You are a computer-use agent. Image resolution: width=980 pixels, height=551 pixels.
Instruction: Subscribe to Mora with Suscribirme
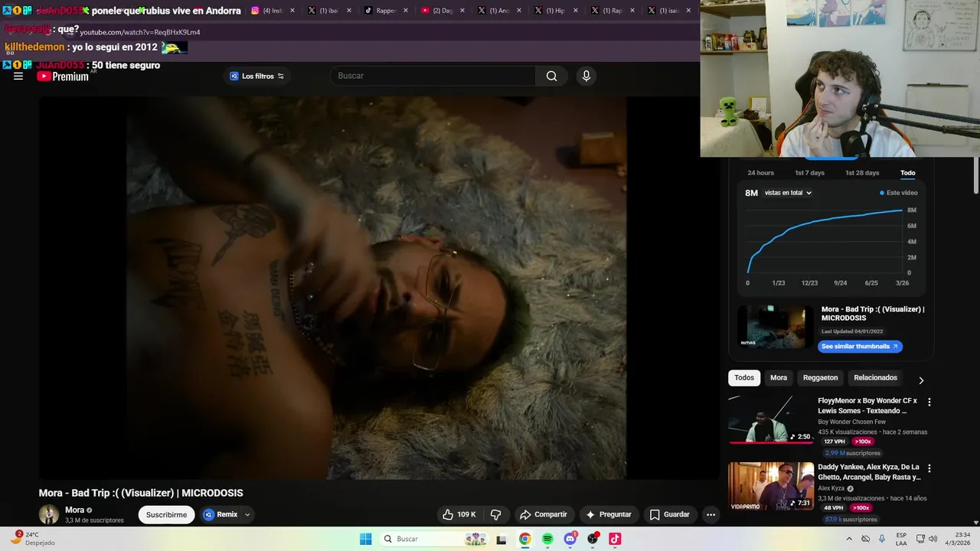(x=166, y=514)
